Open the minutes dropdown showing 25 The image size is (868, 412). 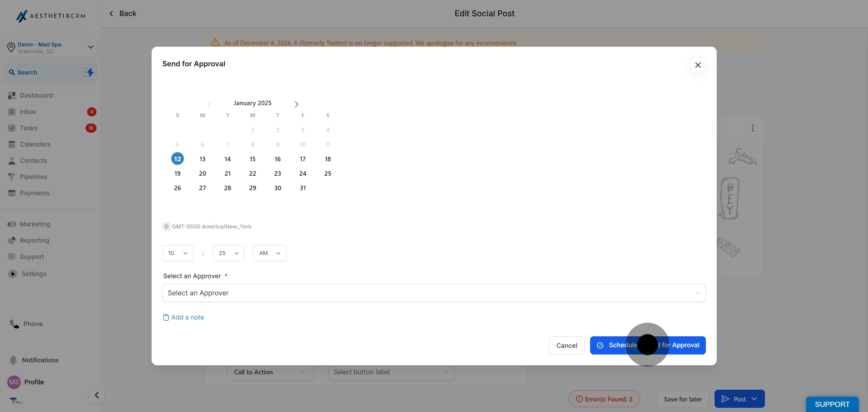point(228,253)
